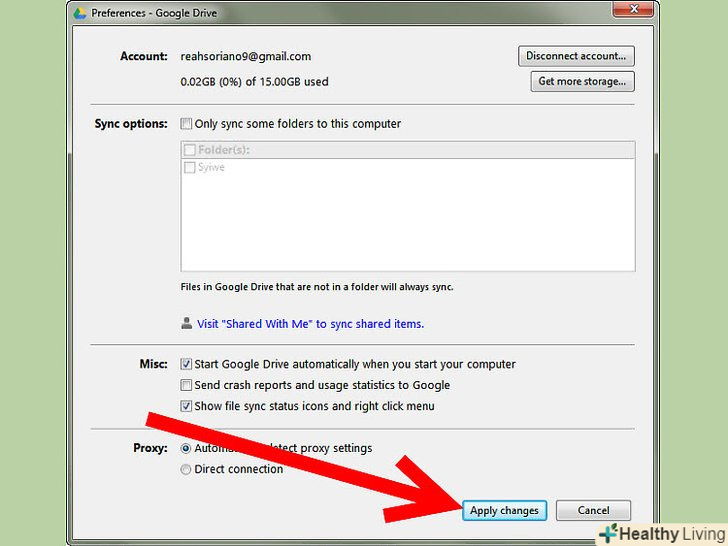Screen dimensions: 728x546
Task: Click Apply changes button
Action: (504, 510)
